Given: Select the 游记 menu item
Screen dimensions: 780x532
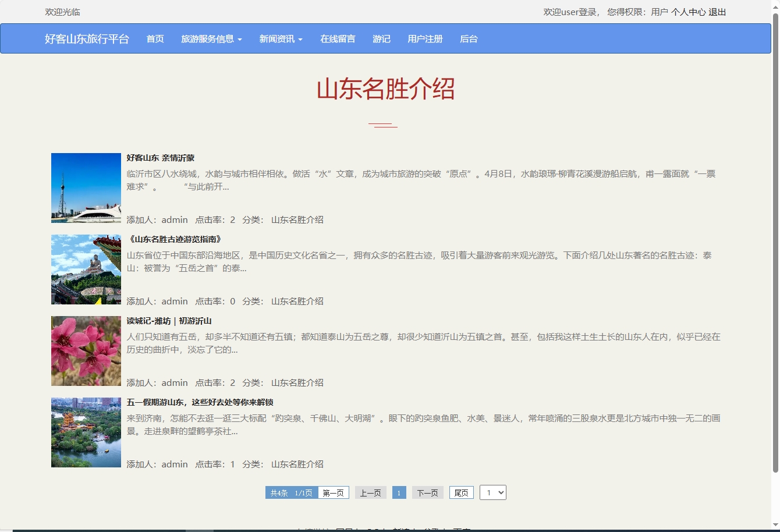Looking at the screenshot, I should (381, 38).
